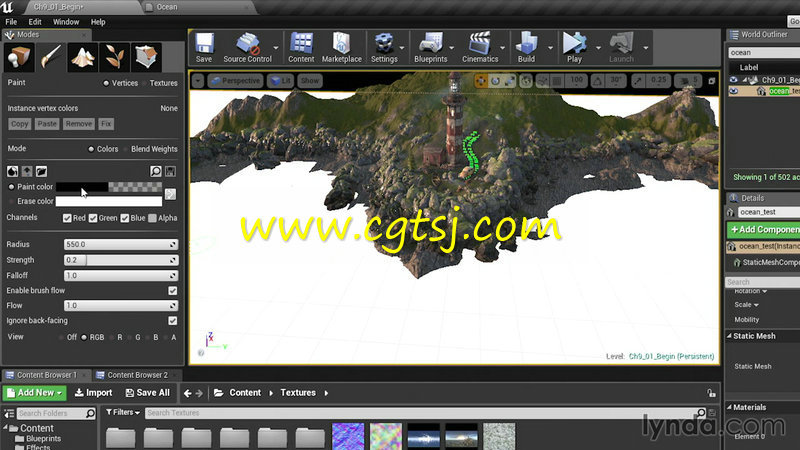The height and width of the screenshot is (450, 800).
Task: Toggle the Blue channel checkbox
Action: (125, 218)
